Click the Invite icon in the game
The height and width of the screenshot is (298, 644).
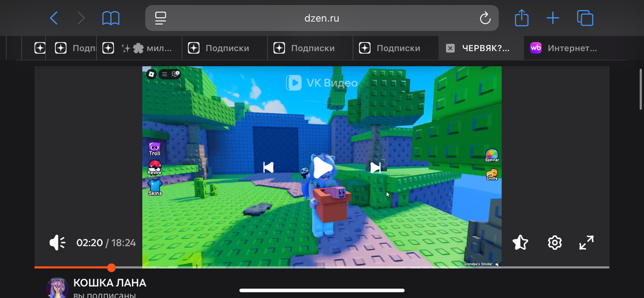tap(492, 175)
